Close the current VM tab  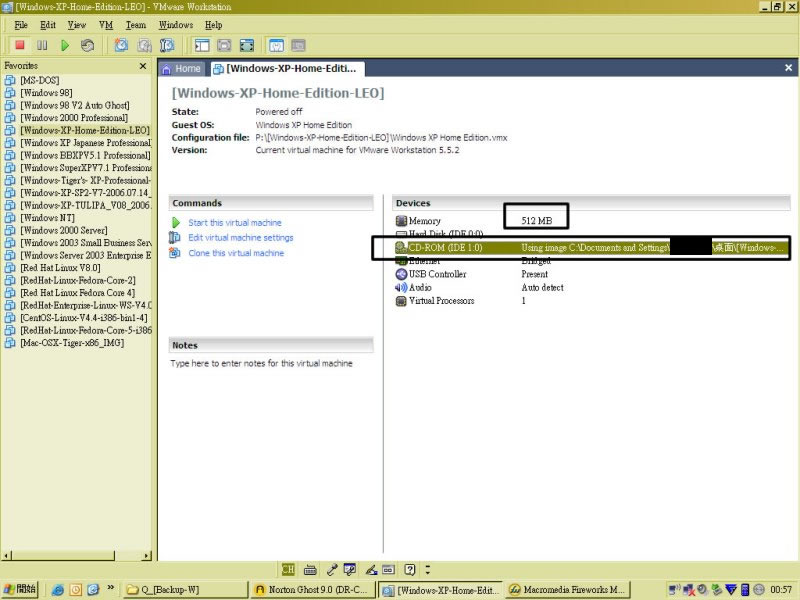click(x=788, y=68)
